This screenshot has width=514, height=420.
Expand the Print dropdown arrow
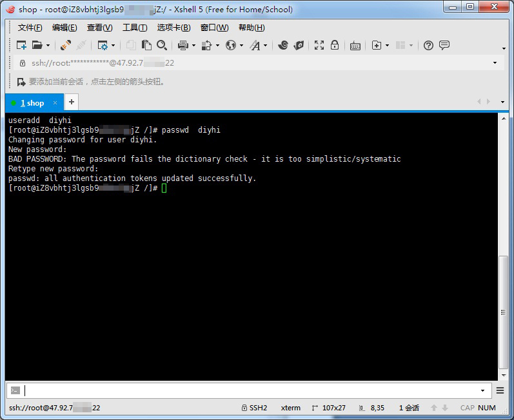(x=193, y=46)
